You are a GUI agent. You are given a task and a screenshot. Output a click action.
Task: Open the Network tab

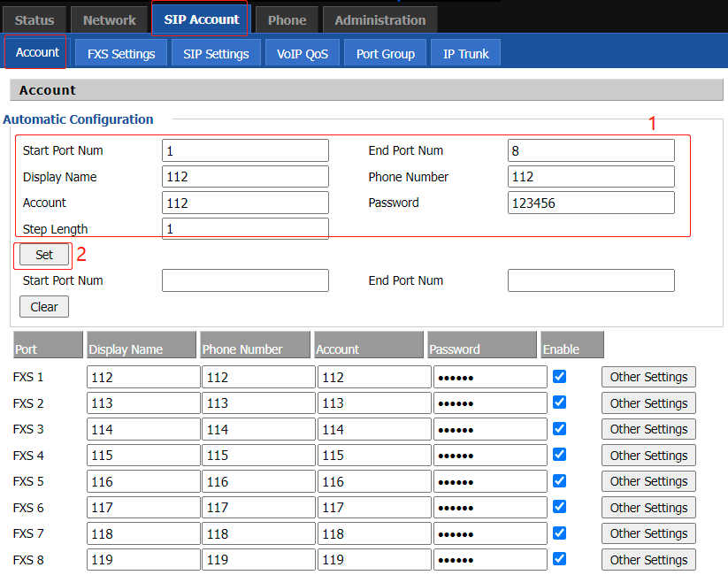[110, 20]
